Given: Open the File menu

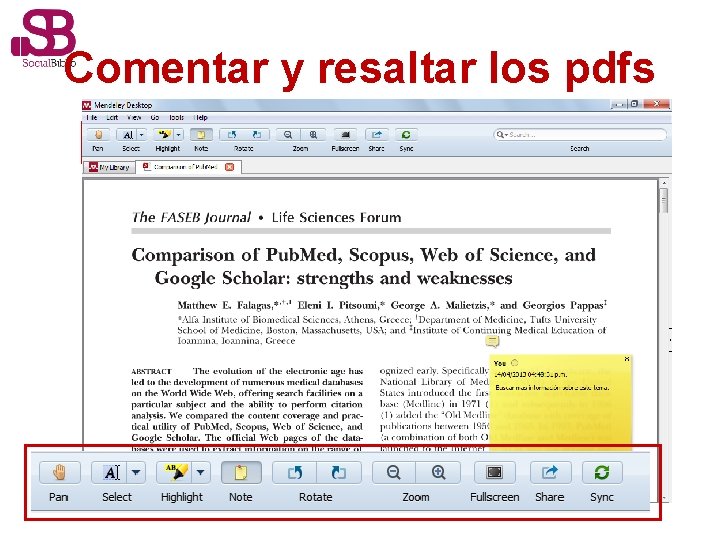Looking at the screenshot, I should tap(92, 118).
